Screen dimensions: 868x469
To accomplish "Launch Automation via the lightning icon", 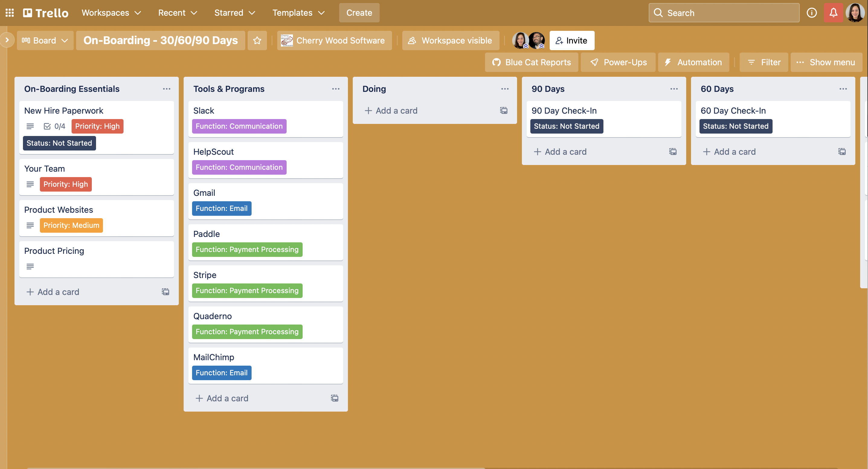I will coord(693,62).
